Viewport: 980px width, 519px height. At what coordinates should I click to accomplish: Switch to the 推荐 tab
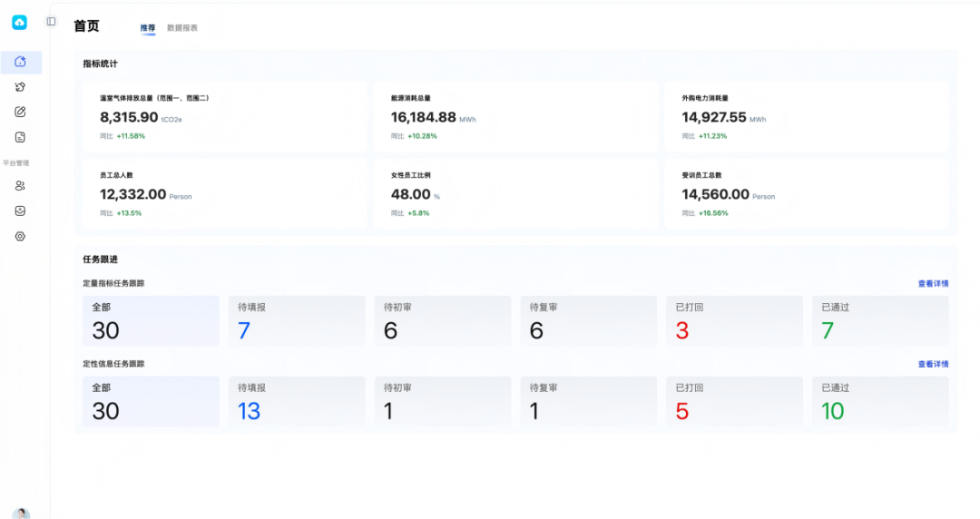click(148, 28)
